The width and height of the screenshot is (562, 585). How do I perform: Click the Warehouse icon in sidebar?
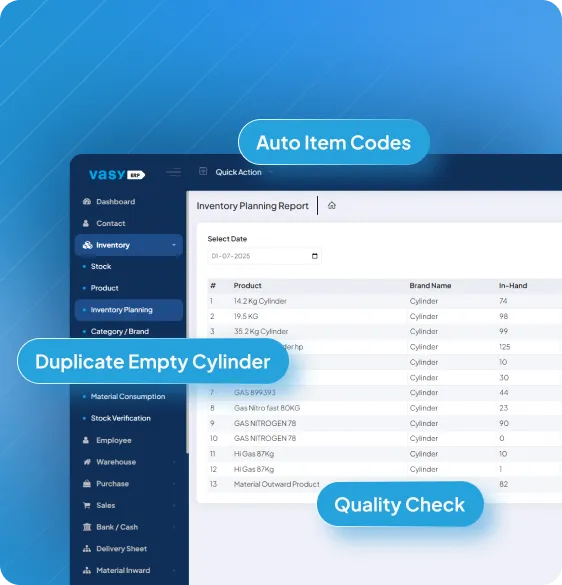coord(87,462)
